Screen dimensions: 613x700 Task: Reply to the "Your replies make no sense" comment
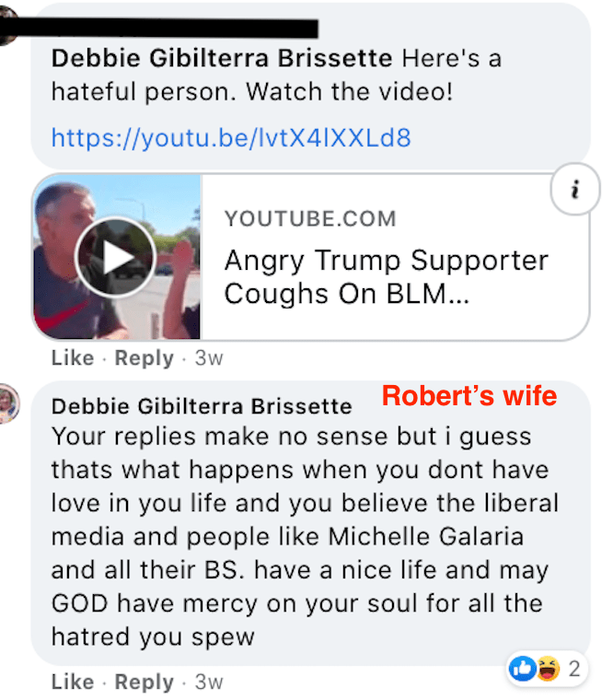pyautogui.click(x=144, y=682)
